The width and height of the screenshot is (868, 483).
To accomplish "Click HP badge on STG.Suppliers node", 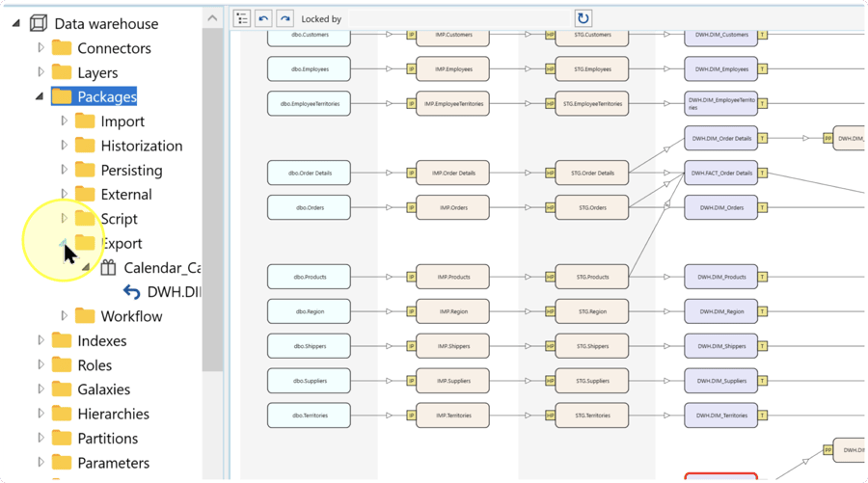I will tap(550, 381).
